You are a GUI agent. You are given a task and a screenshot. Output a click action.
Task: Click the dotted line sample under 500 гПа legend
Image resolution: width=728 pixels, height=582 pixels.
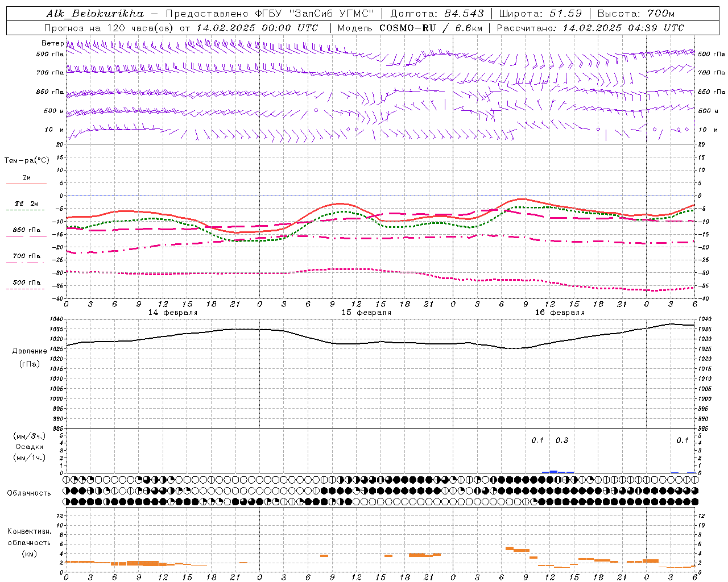(x=25, y=289)
